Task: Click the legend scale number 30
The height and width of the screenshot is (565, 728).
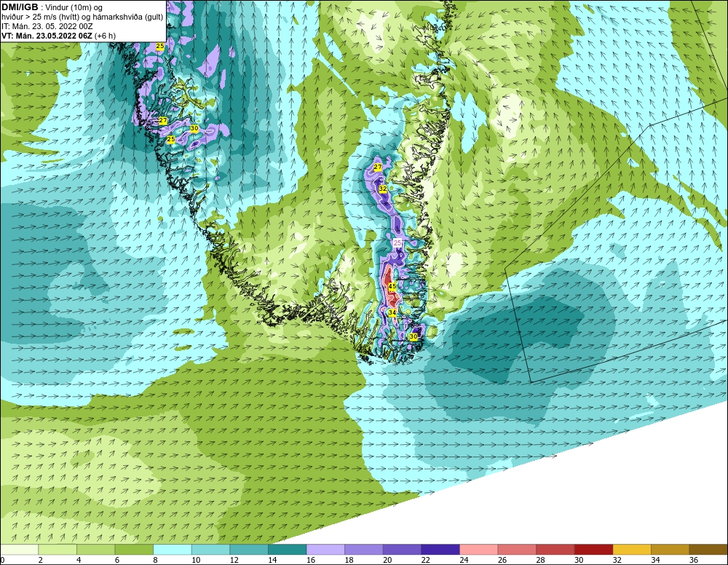Action: pos(579,560)
